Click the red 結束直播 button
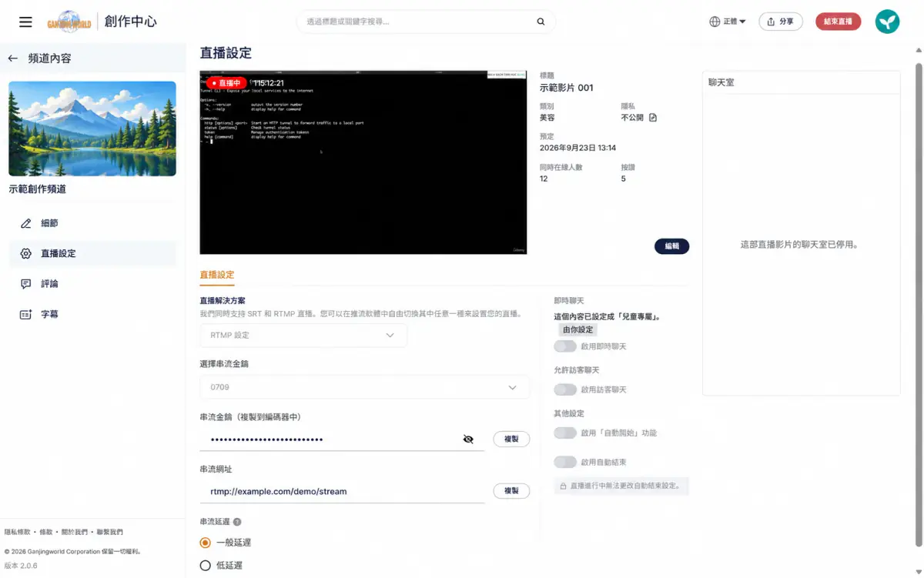The height and width of the screenshot is (578, 924). click(x=838, y=22)
